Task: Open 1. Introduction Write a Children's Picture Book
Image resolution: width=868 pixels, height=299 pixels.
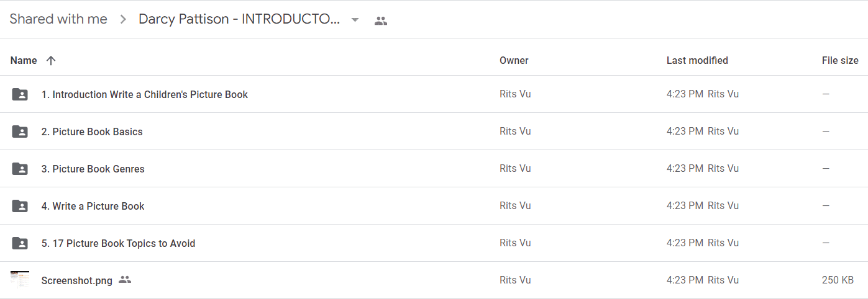Action: point(145,94)
